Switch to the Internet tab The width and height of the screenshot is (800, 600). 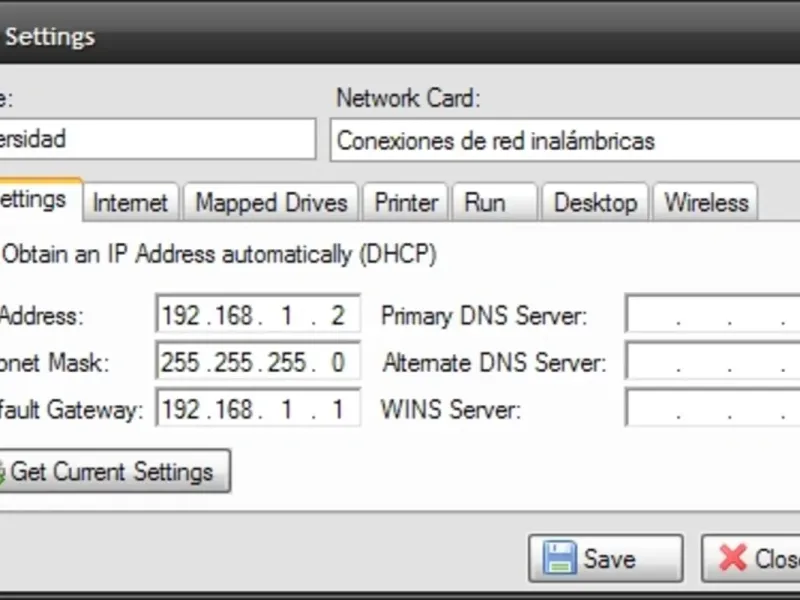[131, 203]
